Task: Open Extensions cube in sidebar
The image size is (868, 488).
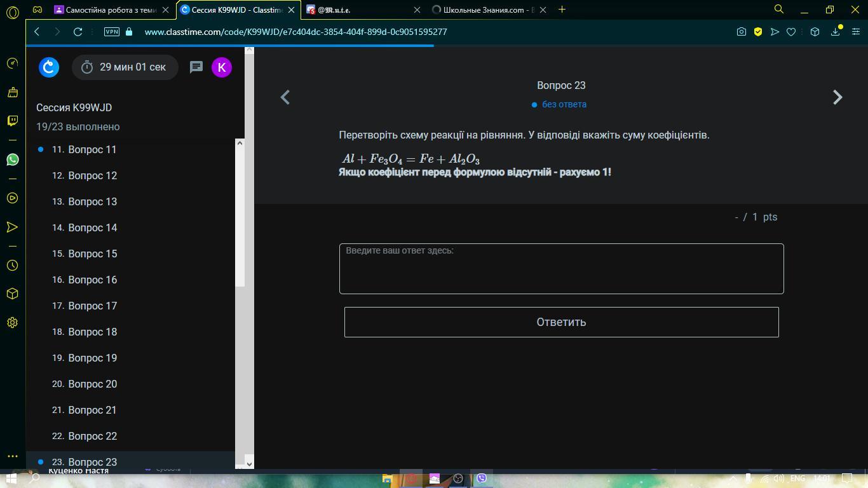Action: 12,294
